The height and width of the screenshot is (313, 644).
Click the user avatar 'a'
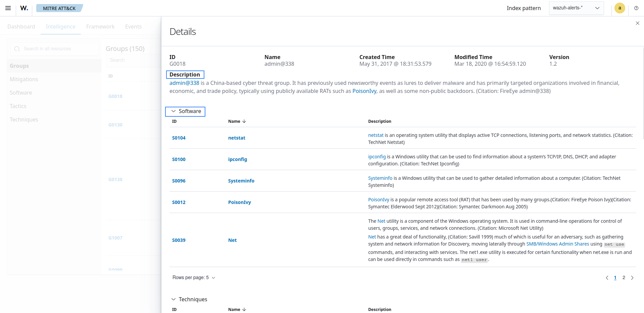(620, 8)
